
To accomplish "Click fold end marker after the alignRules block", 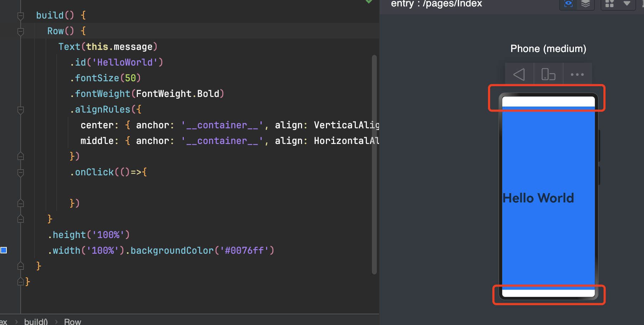I will [x=21, y=156].
